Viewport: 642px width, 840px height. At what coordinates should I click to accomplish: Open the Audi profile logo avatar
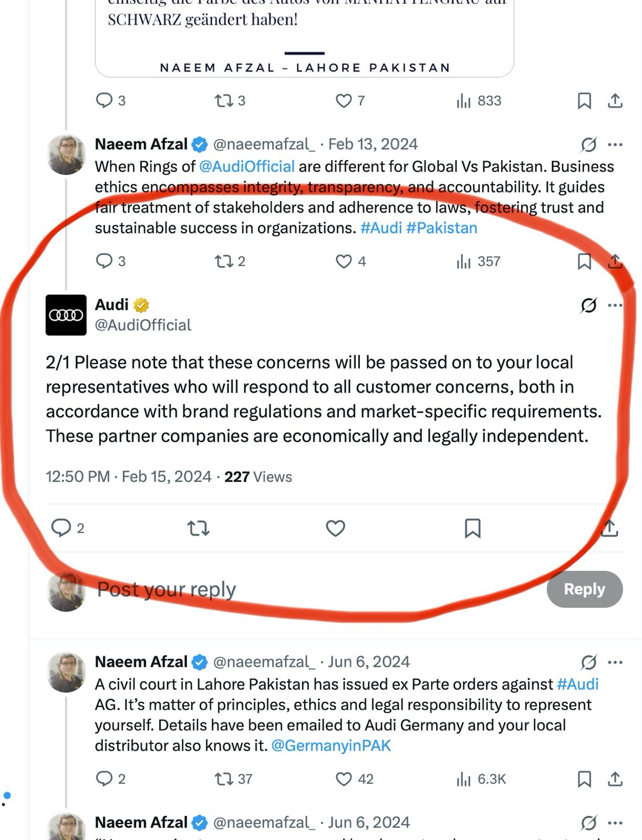coord(66,315)
